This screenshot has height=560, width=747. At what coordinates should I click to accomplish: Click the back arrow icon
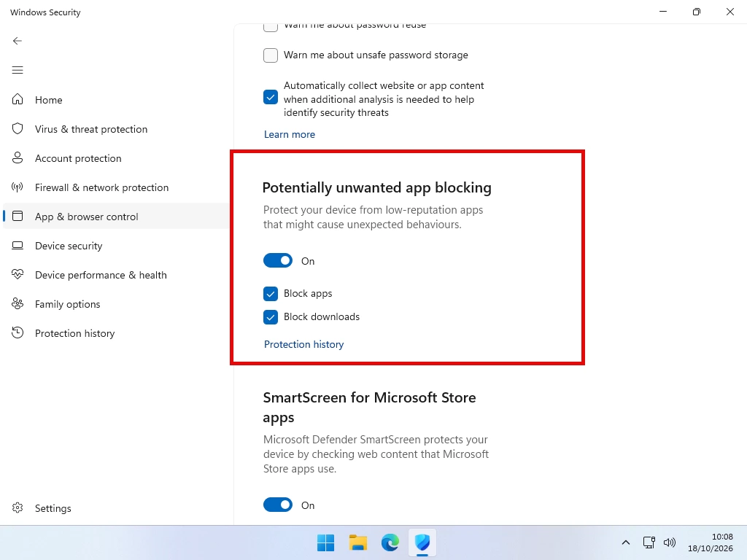click(18, 41)
